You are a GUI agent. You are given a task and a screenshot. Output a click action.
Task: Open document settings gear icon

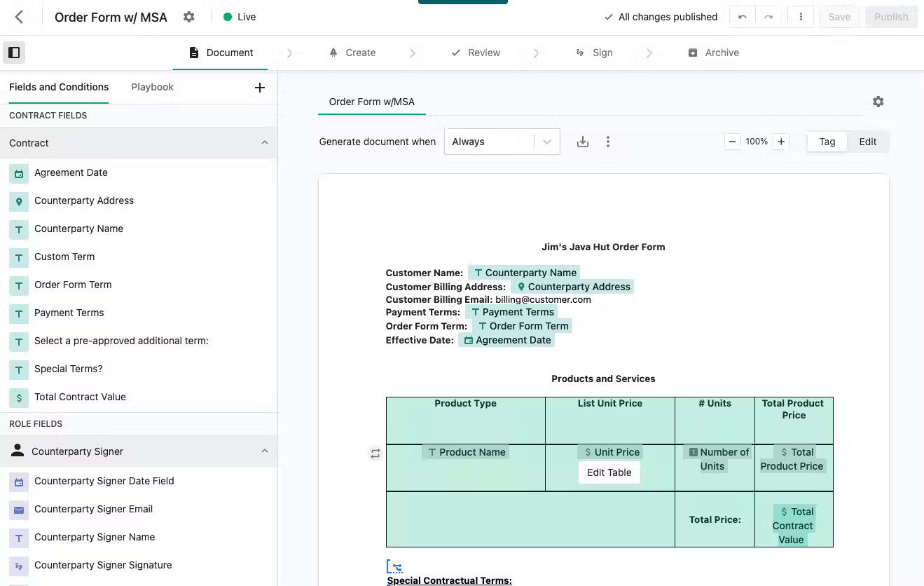[x=878, y=102]
